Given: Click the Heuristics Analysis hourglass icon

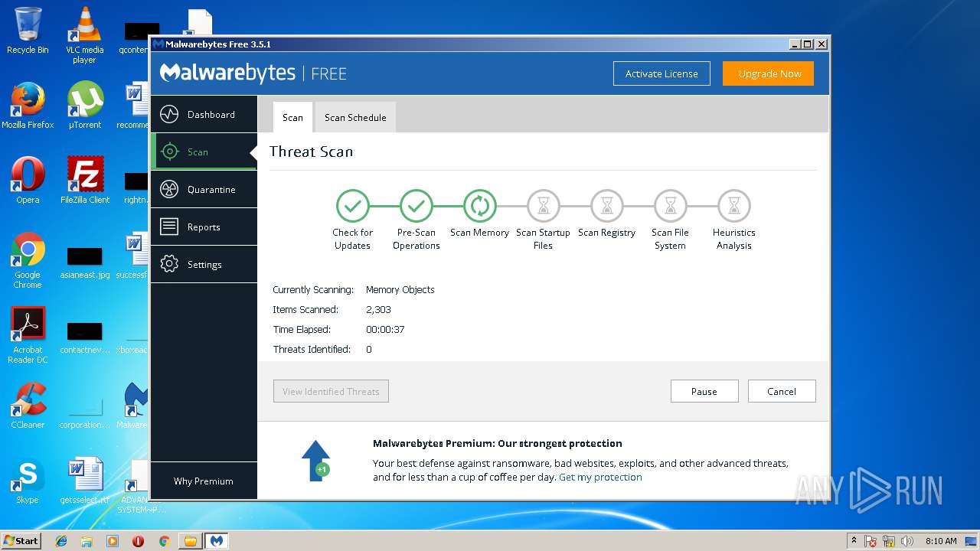Looking at the screenshot, I should click(733, 205).
